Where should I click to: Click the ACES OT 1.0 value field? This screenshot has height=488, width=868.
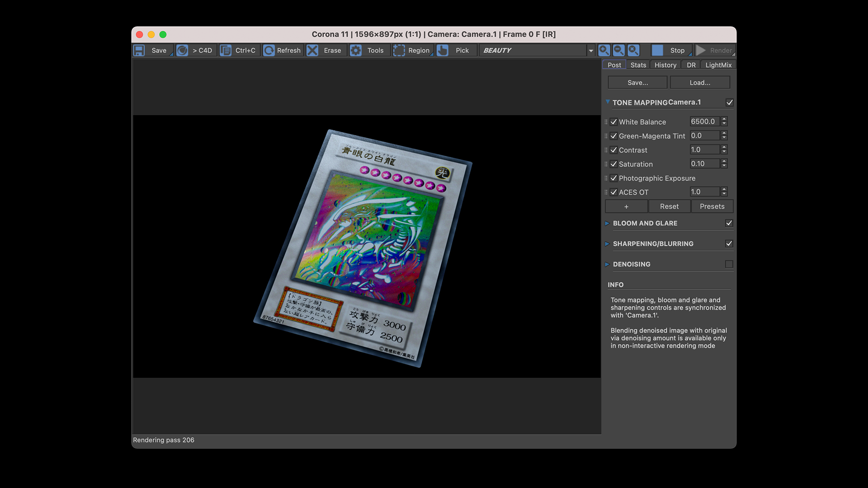pos(705,192)
